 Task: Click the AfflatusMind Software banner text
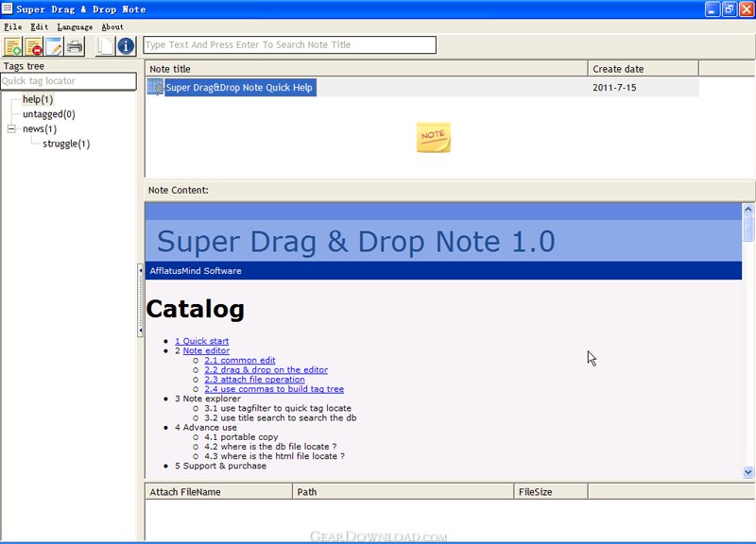tap(196, 271)
